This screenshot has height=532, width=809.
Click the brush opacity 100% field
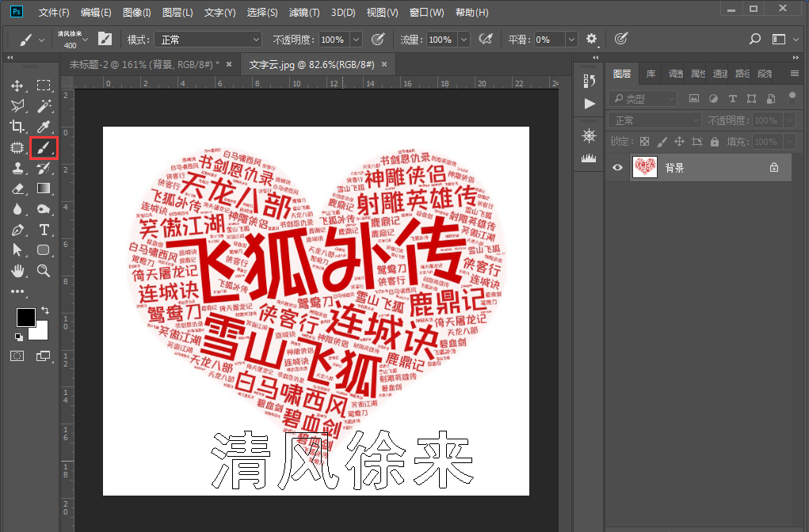[x=334, y=40]
